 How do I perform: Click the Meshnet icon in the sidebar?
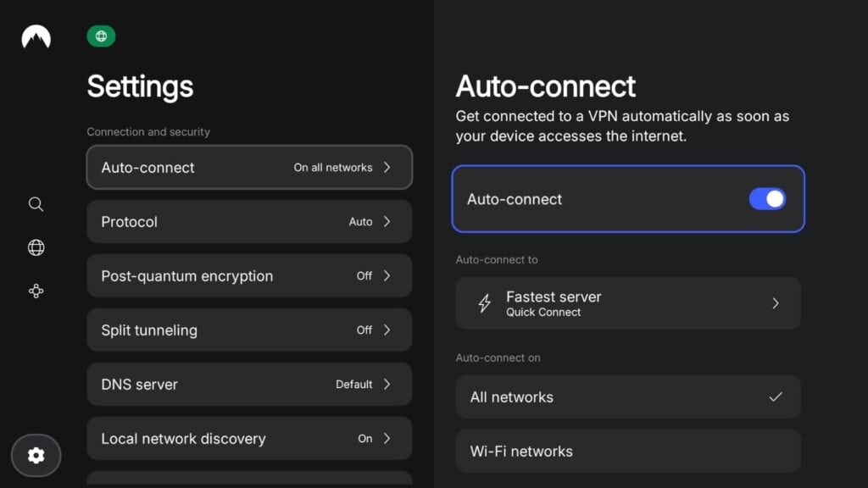coord(36,291)
